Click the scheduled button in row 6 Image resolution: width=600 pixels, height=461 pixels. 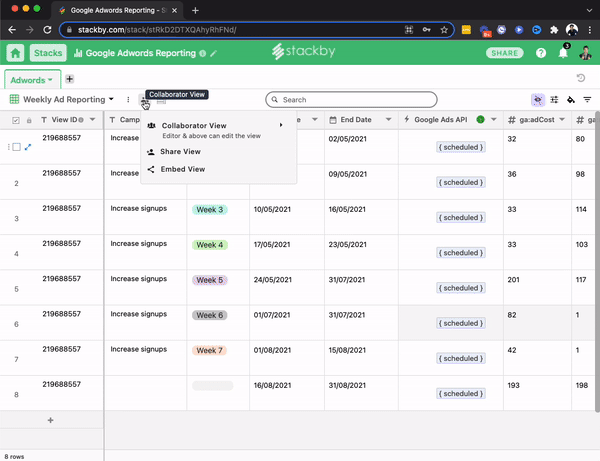[461, 323]
